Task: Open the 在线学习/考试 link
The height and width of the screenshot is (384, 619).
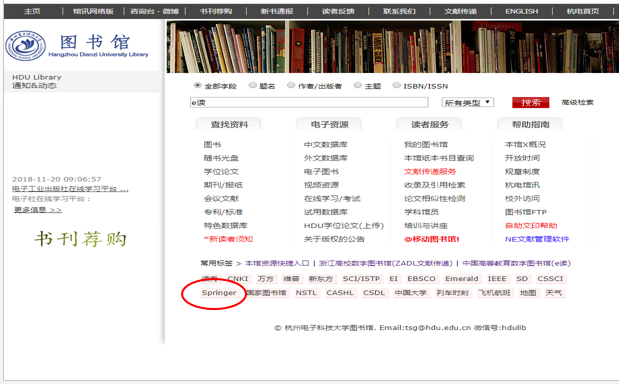Action: tap(332, 199)
